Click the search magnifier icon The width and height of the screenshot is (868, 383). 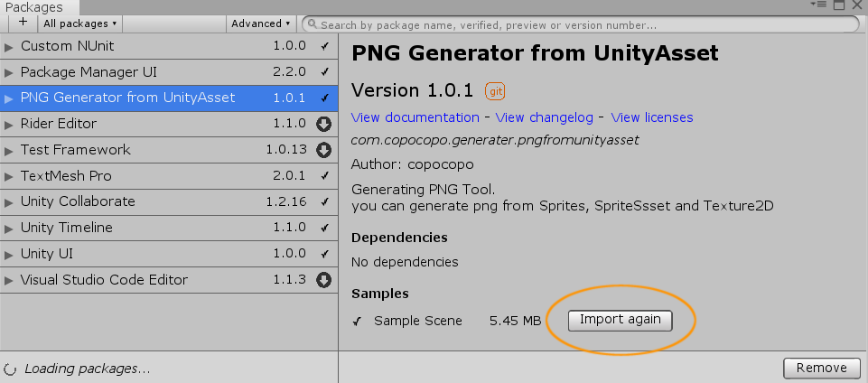coord(312,24)
